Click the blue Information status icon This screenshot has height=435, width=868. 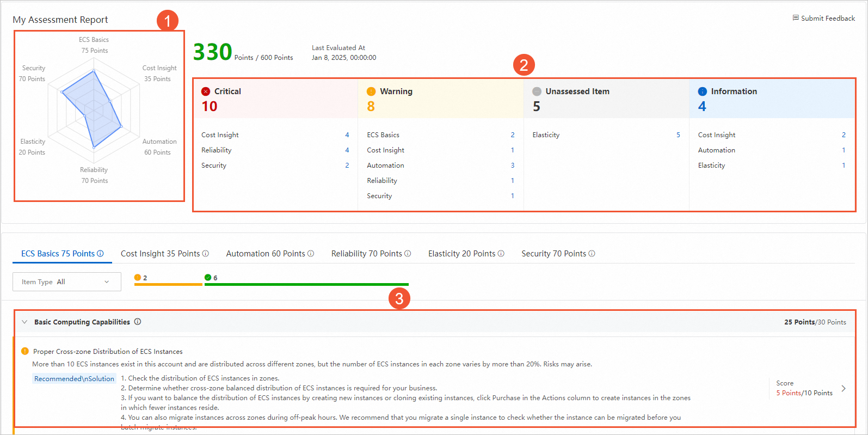point(703,91)
